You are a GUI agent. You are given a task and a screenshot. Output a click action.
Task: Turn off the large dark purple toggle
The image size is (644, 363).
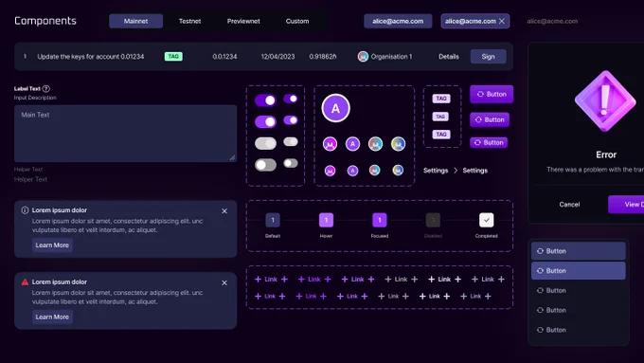click(x=265, y=100)
